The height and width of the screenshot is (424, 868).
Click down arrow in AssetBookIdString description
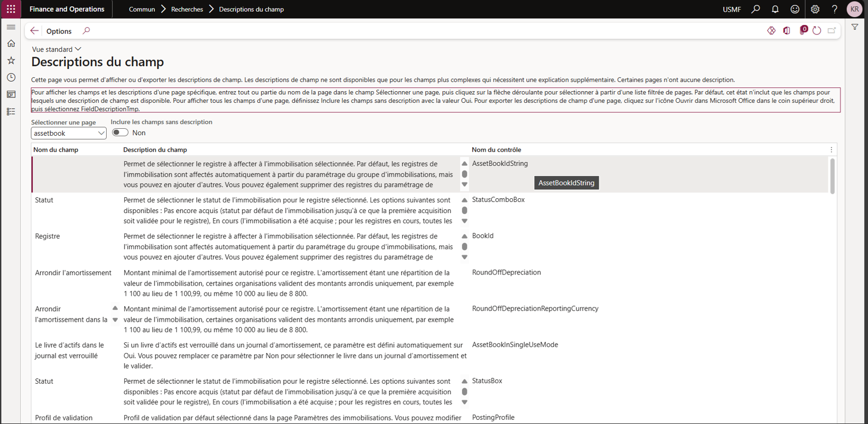tap(464, 184)
